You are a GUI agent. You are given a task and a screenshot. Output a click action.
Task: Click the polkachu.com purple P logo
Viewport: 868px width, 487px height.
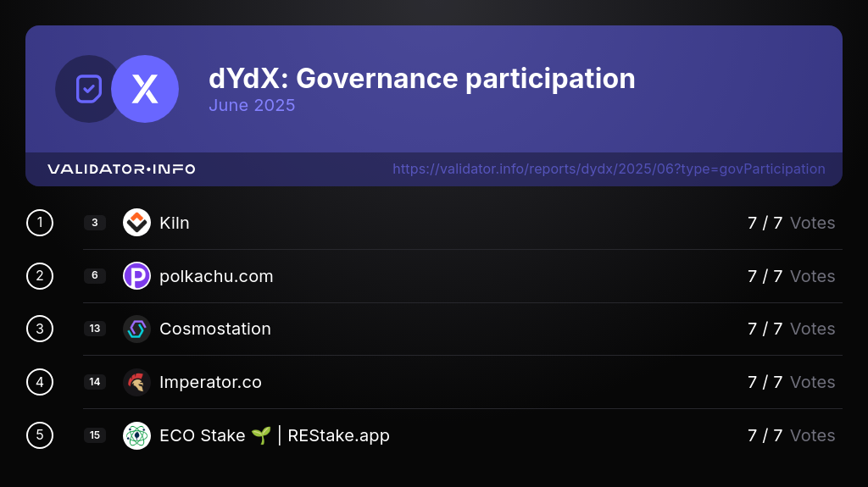click(136, 275)
